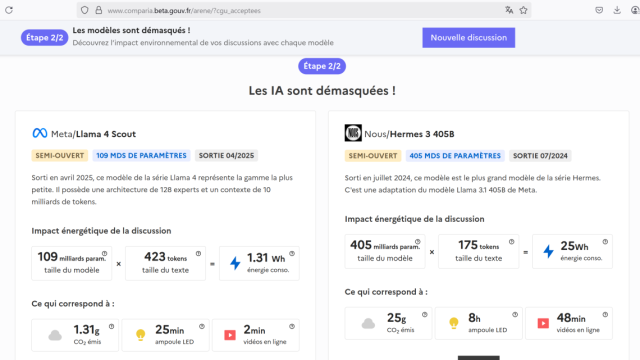Image resolution: width=640 pixels, height=360 pixels.
Task: Click the red video play icon next to 2min
Action: point(230,335)
